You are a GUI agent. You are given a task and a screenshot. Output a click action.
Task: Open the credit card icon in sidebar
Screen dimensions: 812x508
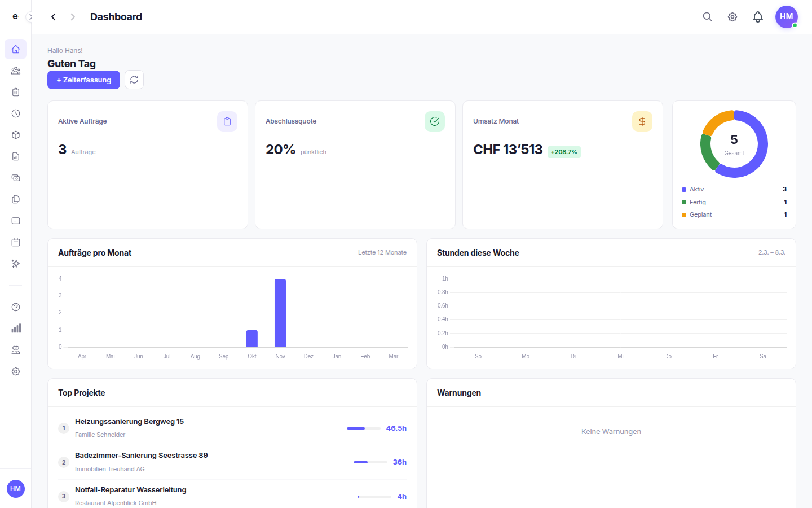pos(16,221)
